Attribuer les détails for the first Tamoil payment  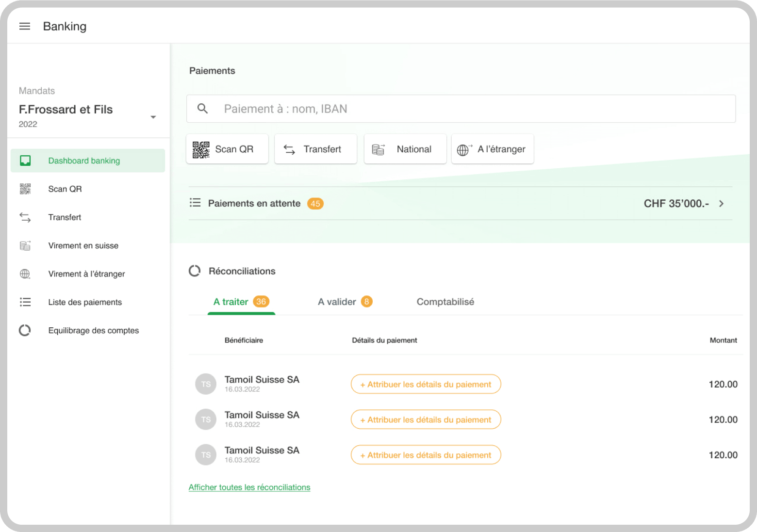[x=426, y=384]
